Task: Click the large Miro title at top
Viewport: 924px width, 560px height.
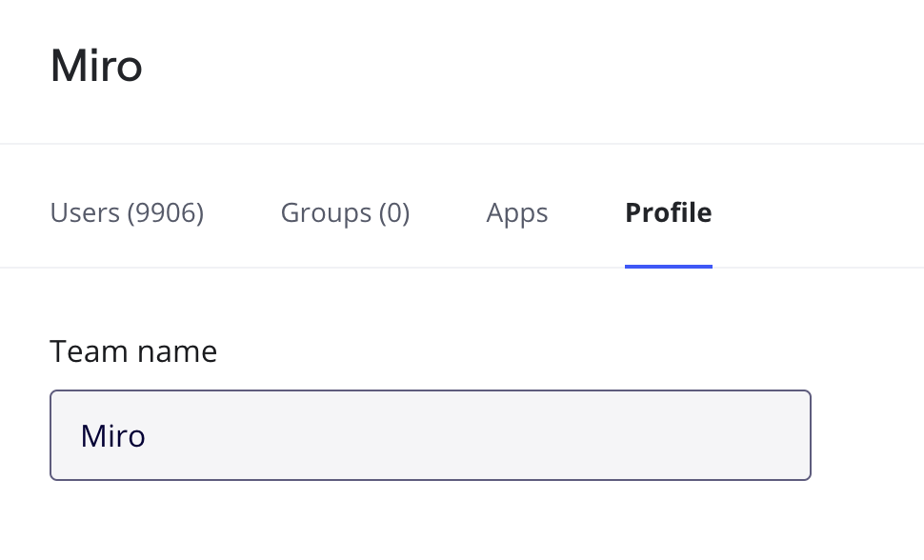Action: (x=96, y=66)
